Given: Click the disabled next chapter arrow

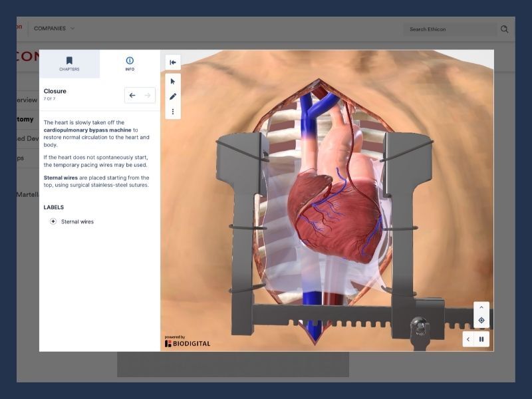Looking at the screenshot, I should point(148,95).
